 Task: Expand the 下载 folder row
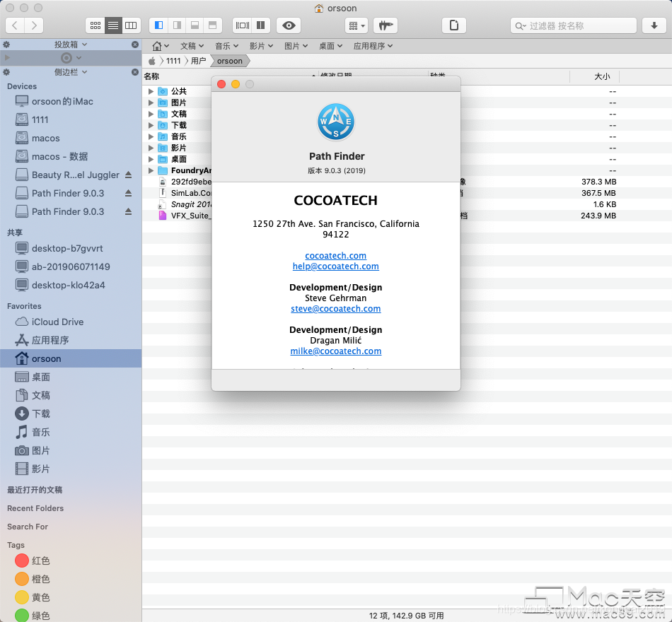click(151, 125)
